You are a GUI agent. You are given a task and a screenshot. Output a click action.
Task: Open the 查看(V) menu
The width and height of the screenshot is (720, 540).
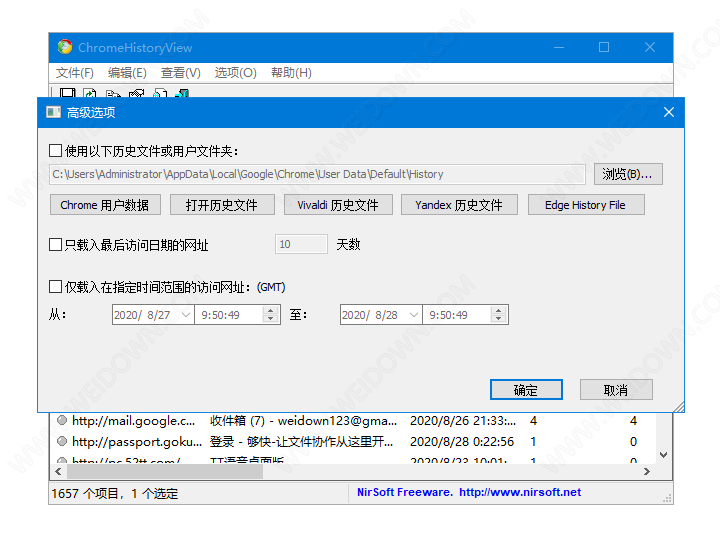[x=180, y=73]
